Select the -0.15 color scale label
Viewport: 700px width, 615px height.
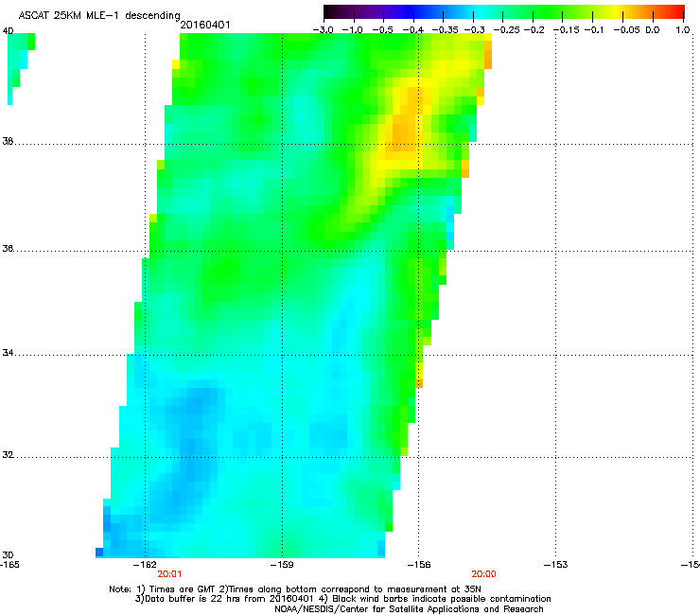567,29
